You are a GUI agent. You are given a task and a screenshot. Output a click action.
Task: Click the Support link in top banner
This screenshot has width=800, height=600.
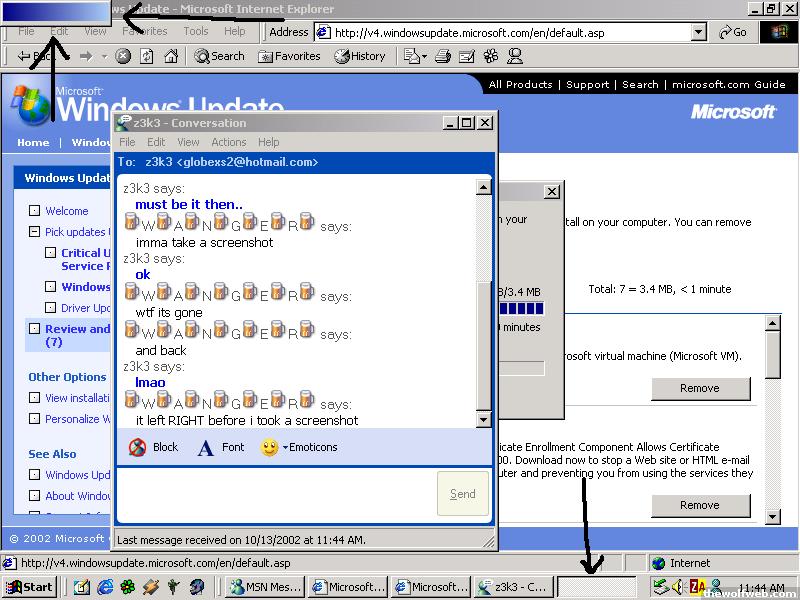[x=587, y=85]
